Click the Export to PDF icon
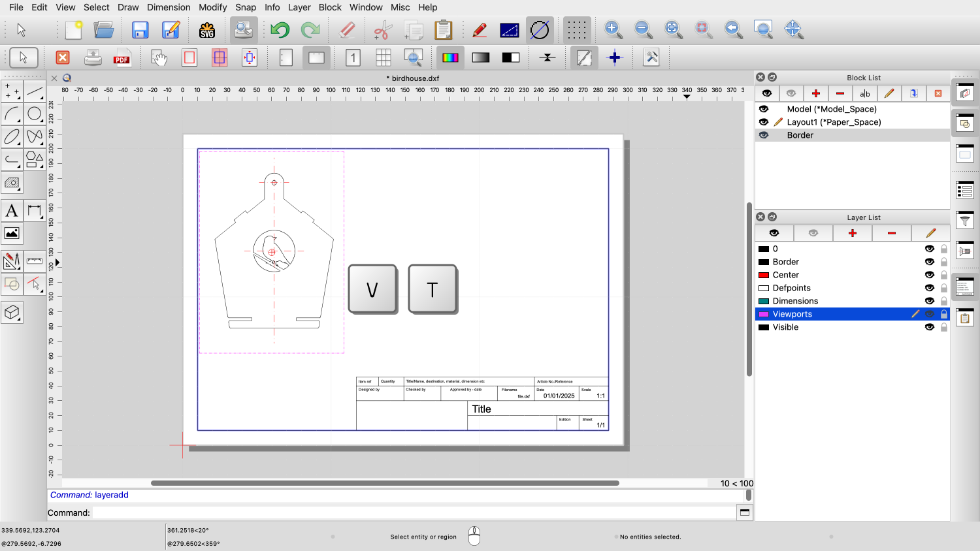Viewport: 980px width, 551px height. point(122,57)
